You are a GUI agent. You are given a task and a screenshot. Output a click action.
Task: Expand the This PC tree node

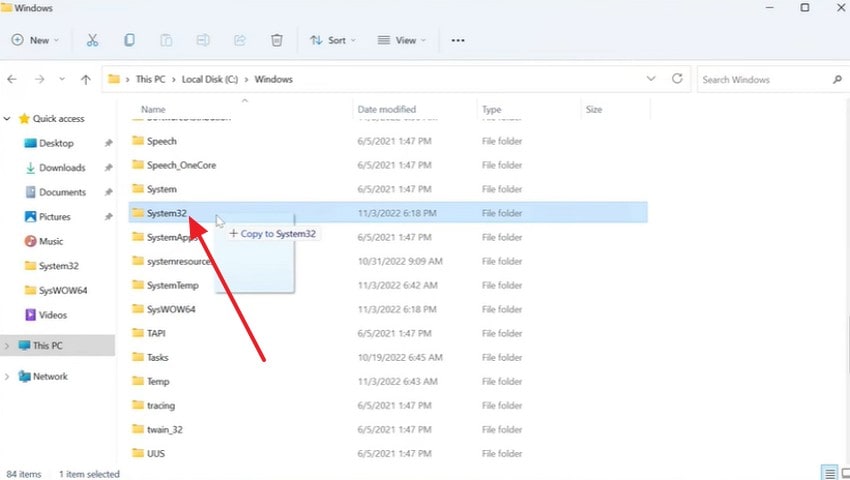tap(7, 345)
